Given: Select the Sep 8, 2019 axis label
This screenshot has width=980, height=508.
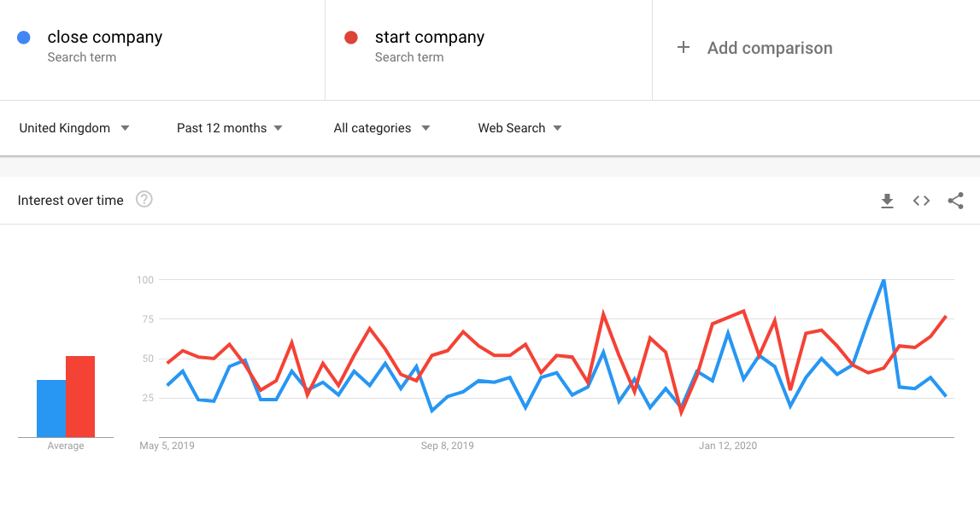Looking at the screenshot, I should (x=447, y=446).
